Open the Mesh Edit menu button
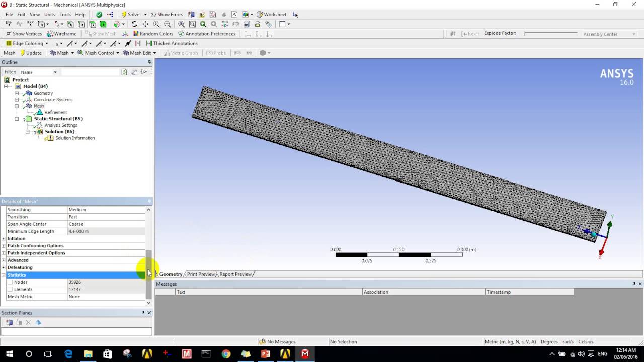The image size is (644, 362). 140,53
